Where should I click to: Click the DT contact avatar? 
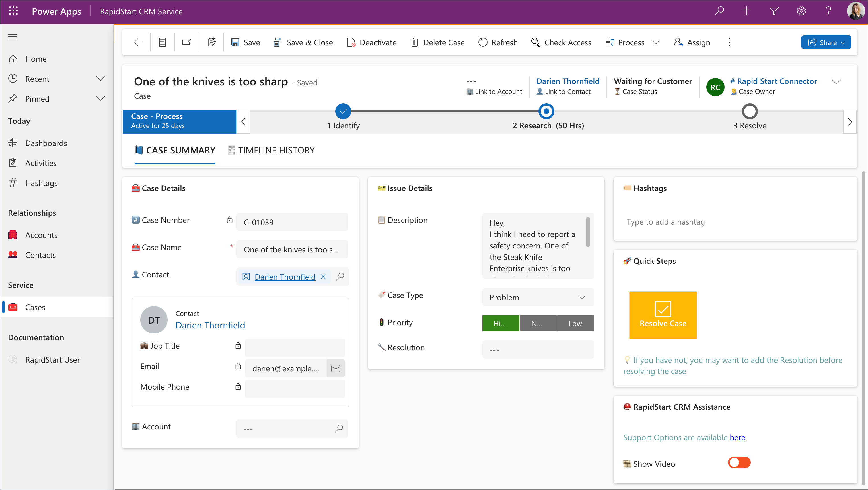(154, 320)
